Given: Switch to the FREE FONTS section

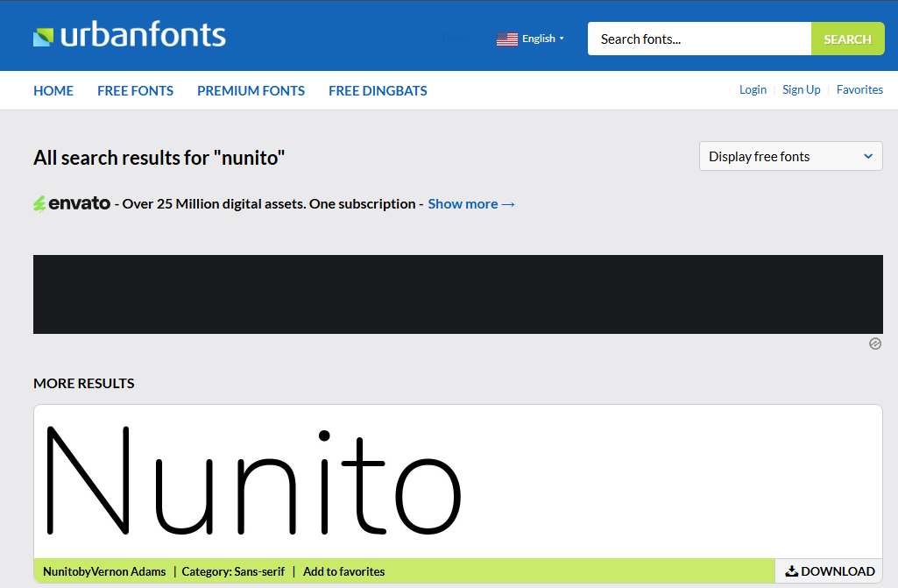Looking at the screenshot, I should pos(135,90).
